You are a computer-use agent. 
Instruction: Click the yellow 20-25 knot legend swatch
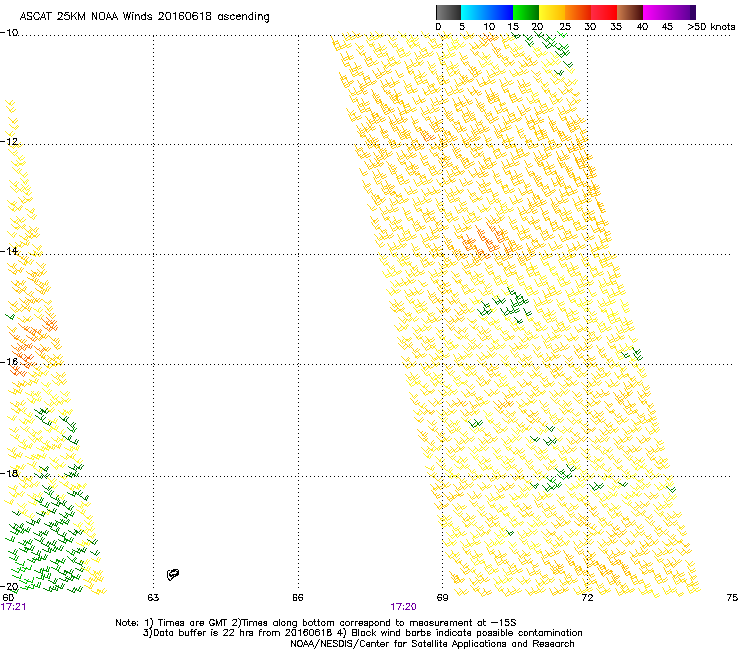click(x=552, y=12)
